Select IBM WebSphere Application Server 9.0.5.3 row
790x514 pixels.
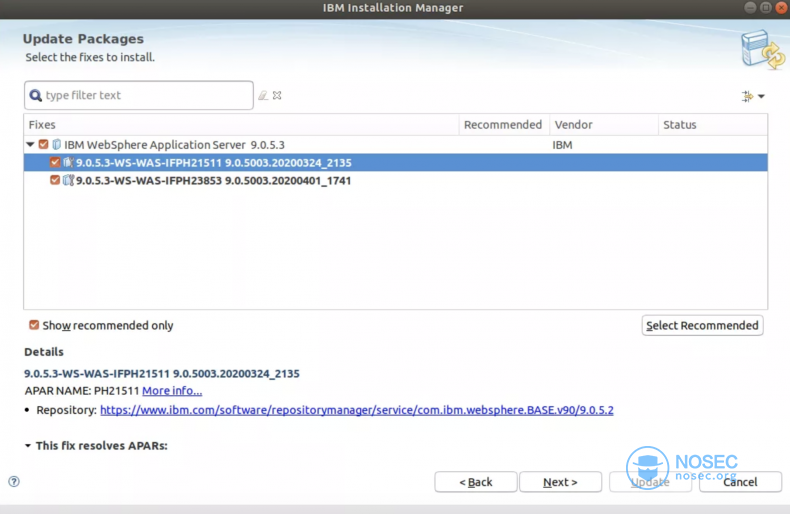point(396,145)
